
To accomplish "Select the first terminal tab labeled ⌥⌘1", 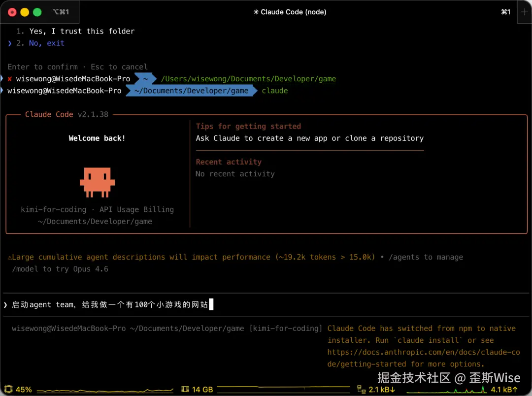I will click(x=61, y=12).
